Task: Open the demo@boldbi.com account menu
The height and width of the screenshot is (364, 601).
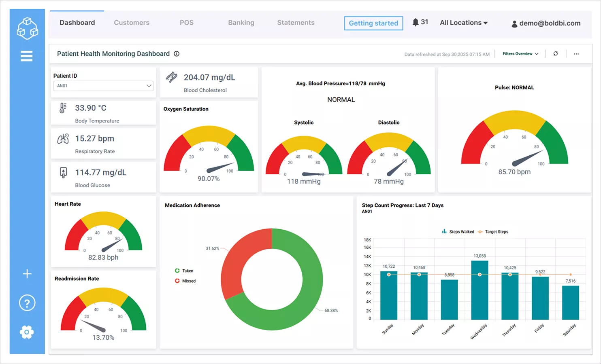Action: pos(546,23)
